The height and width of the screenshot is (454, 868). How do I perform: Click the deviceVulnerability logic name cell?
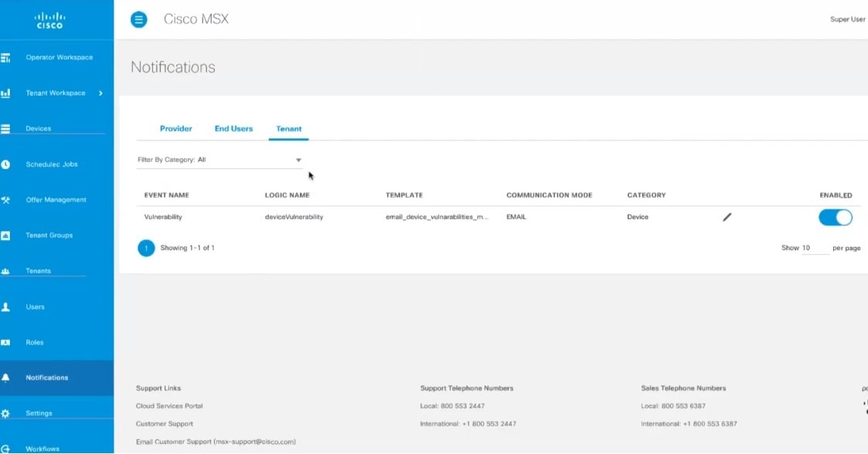point(294,217)
